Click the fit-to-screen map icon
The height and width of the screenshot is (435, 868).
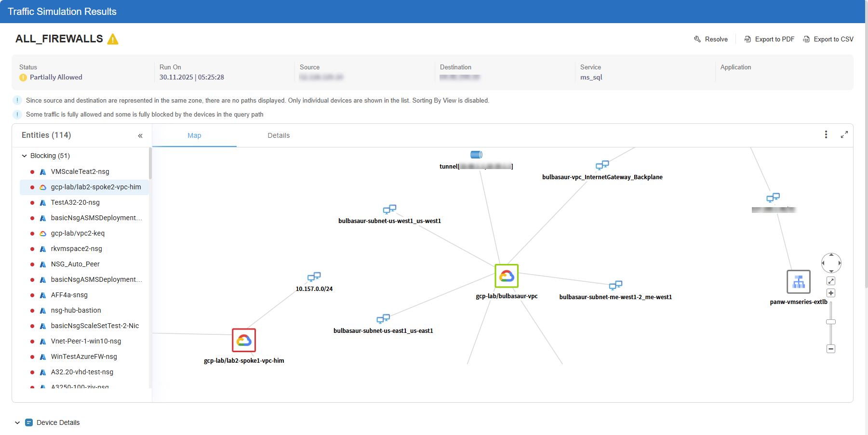(831, 281)
